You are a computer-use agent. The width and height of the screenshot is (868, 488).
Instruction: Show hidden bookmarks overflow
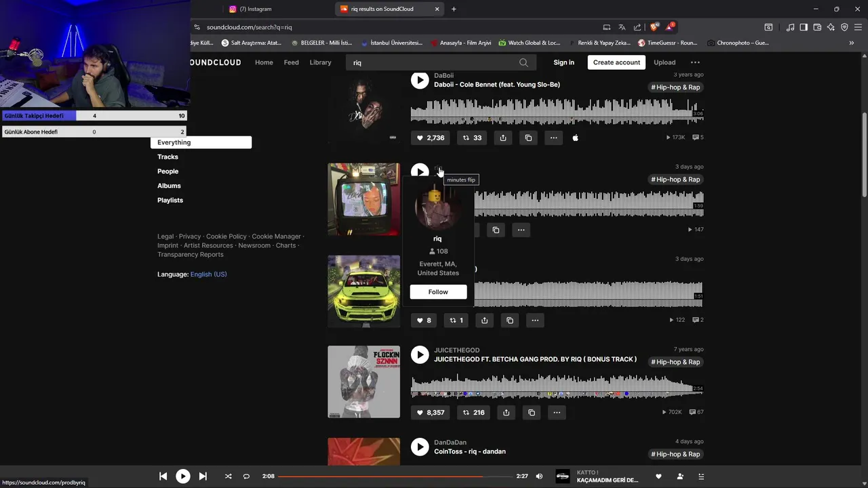click(852, 43)
